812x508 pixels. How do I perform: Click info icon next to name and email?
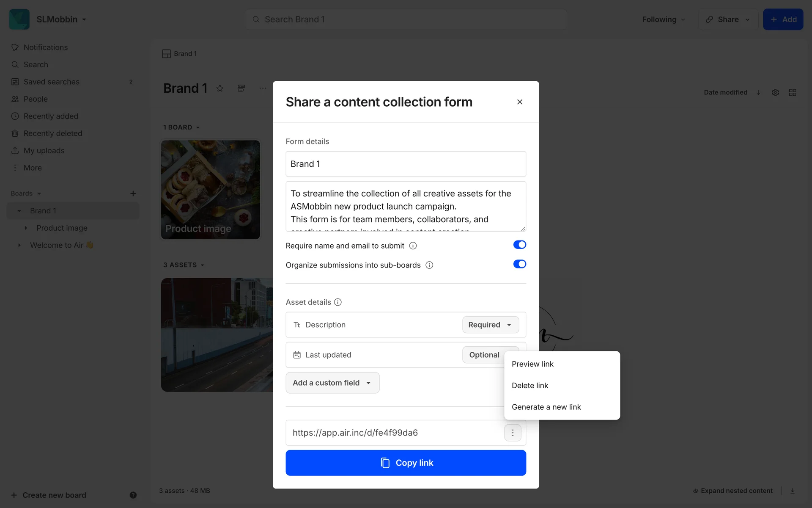[x=413, y=246]
